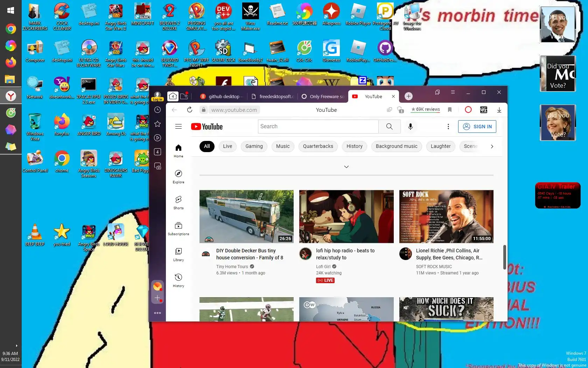This screenshot has height=368, width=588.
Task: Switch to the Only Freeware tab
Action: [x=323, y=96]
